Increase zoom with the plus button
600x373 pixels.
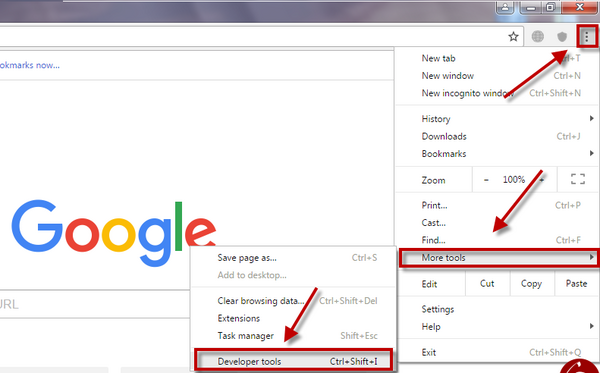coord(541,179)
